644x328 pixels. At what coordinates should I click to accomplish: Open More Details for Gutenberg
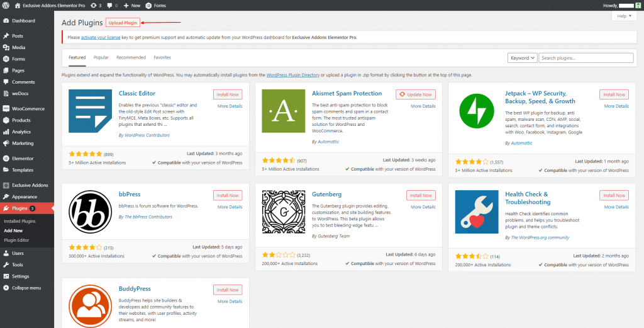(x=423, y=207)
